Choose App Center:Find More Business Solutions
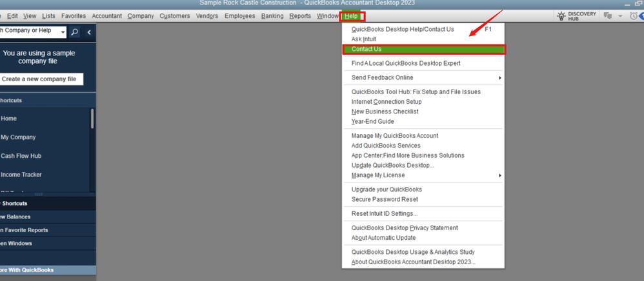The height and width of the screenshot is (281, 644). point(423,155)
